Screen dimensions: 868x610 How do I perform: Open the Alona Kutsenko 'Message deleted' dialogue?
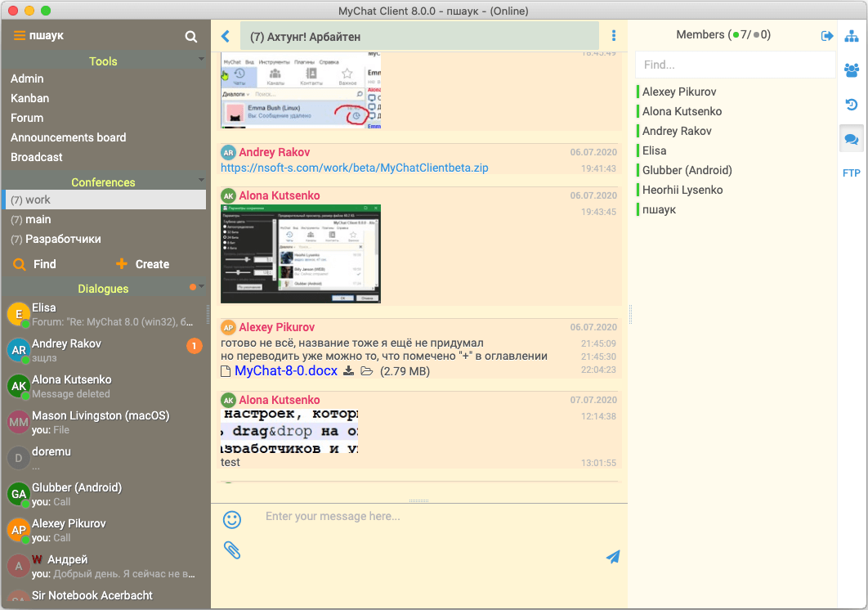[105, 386]
